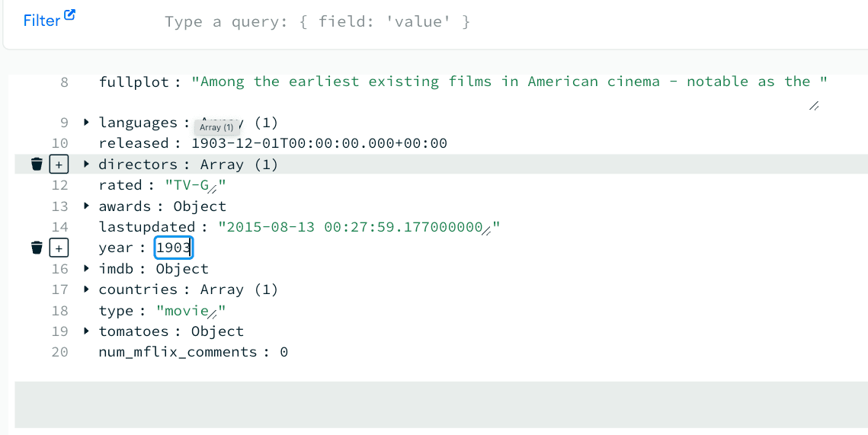
Task: Click the trash icon beside year field
Action: (x=36, y=248)
